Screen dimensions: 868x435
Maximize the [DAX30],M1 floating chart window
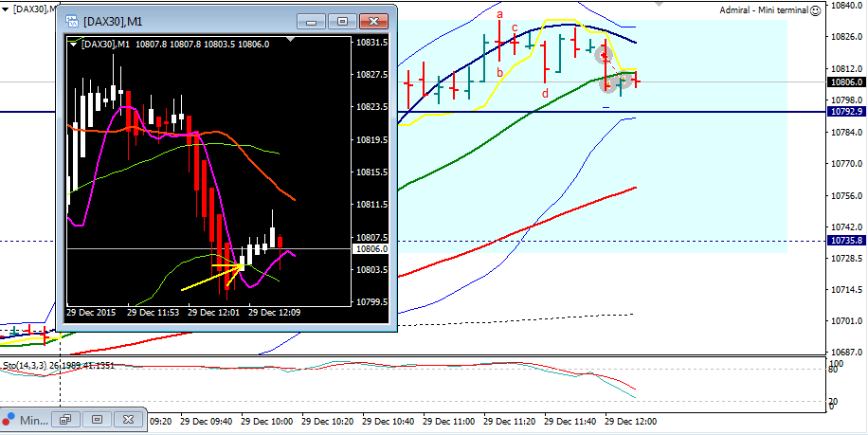[x=342, y=22]
